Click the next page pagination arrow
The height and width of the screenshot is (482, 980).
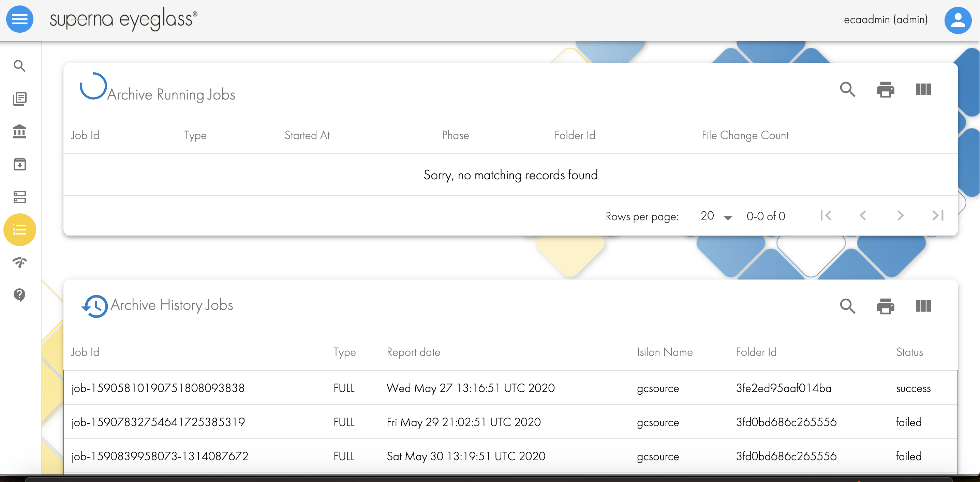901,216
